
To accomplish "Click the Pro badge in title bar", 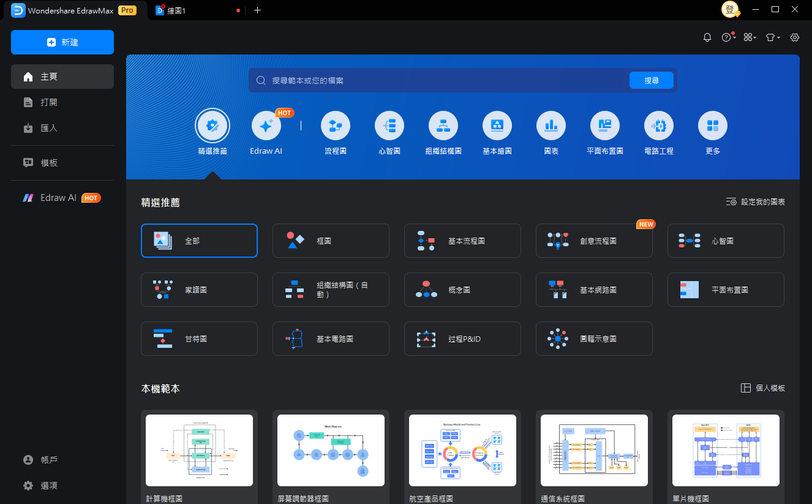I will [x=127, y=10].
